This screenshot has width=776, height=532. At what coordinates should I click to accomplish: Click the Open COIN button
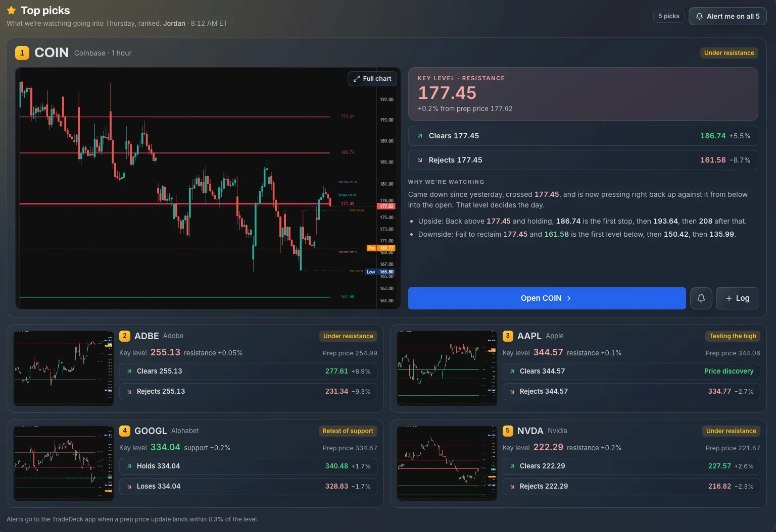(547, 298)
